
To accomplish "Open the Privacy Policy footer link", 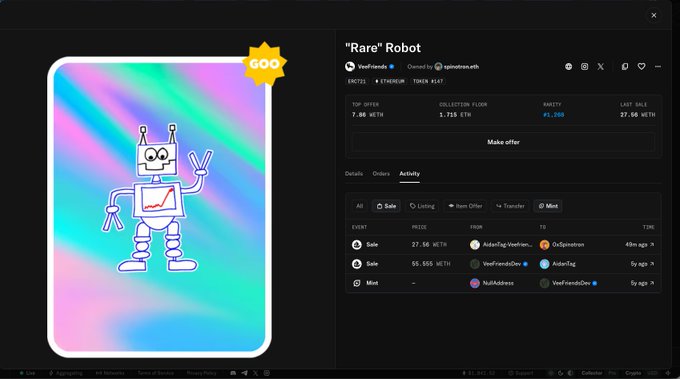I will click(201, 373).
